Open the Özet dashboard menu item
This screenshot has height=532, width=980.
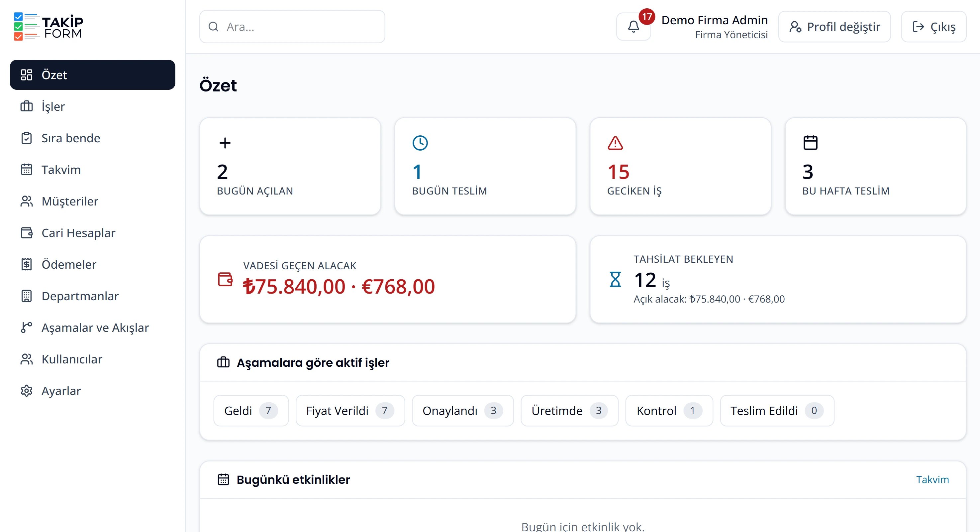pyautogui.click(x=92, y=74)
